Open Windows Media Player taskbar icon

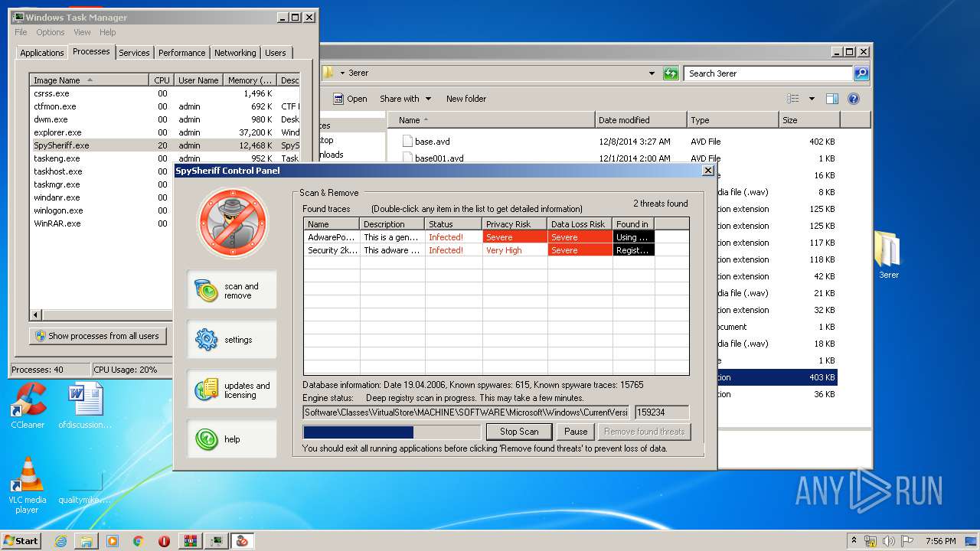[x=113, y=541]
